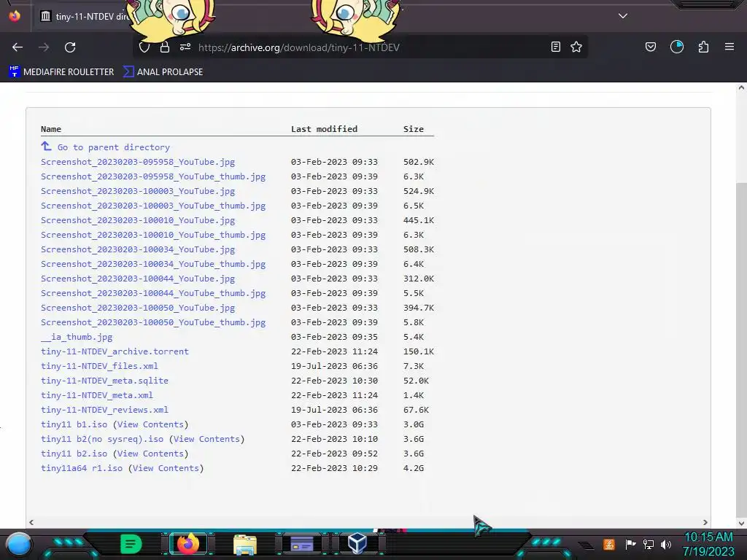Open site permissions icon in address bar
The width and height of the screenshot is (747, 560).
185,47
